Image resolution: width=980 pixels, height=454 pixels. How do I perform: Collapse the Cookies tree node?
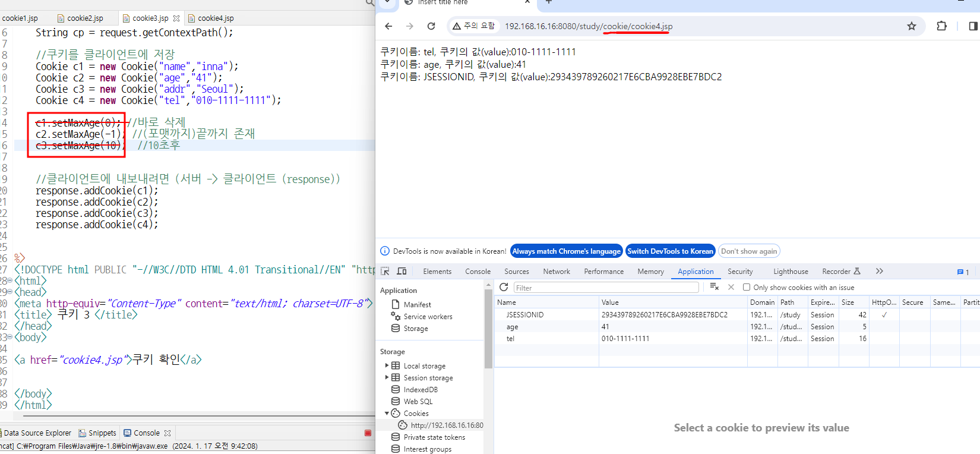[x=387, y=413]
